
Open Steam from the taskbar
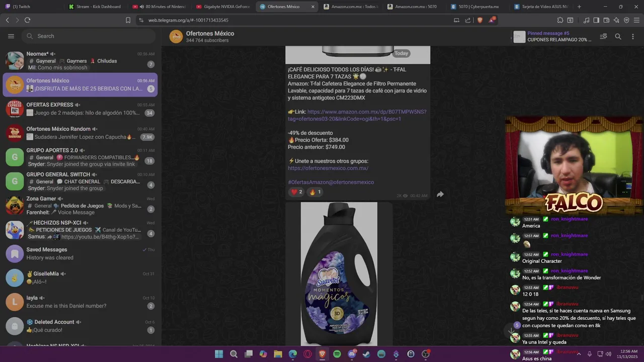pos(366,354)
